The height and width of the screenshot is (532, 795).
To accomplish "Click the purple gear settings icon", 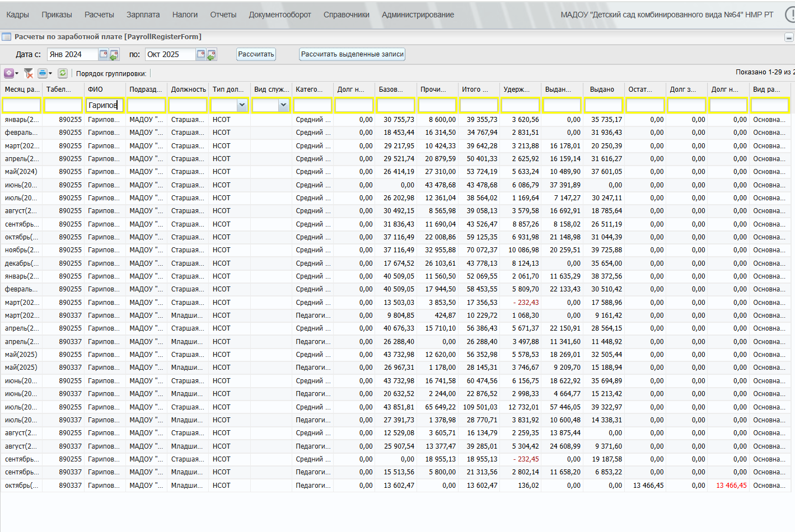I will (9, 73).
